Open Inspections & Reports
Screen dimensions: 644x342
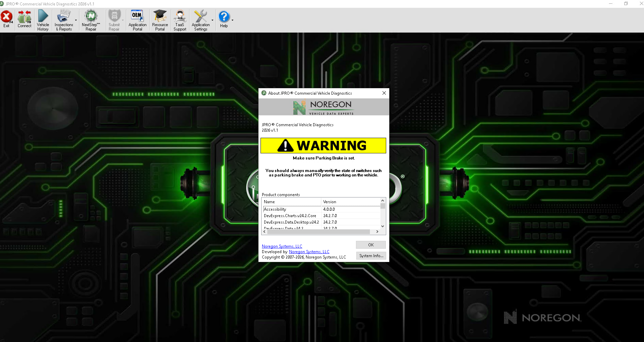pos(64,20)
